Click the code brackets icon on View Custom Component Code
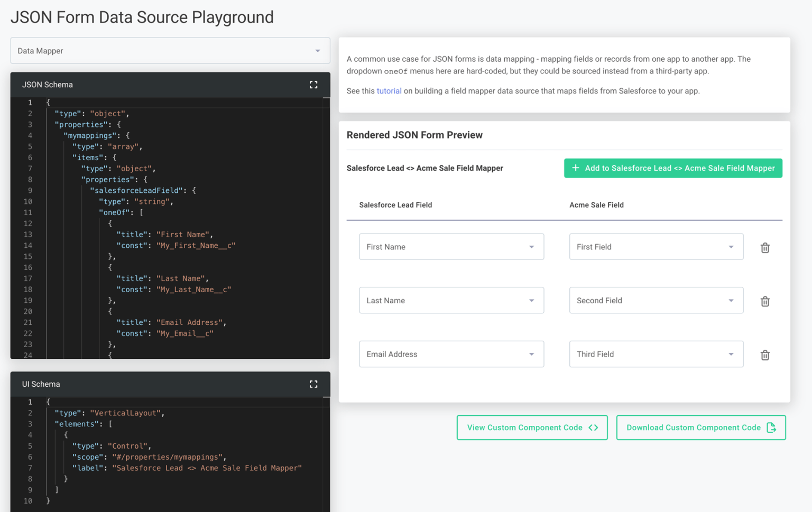 click(594, 427)
